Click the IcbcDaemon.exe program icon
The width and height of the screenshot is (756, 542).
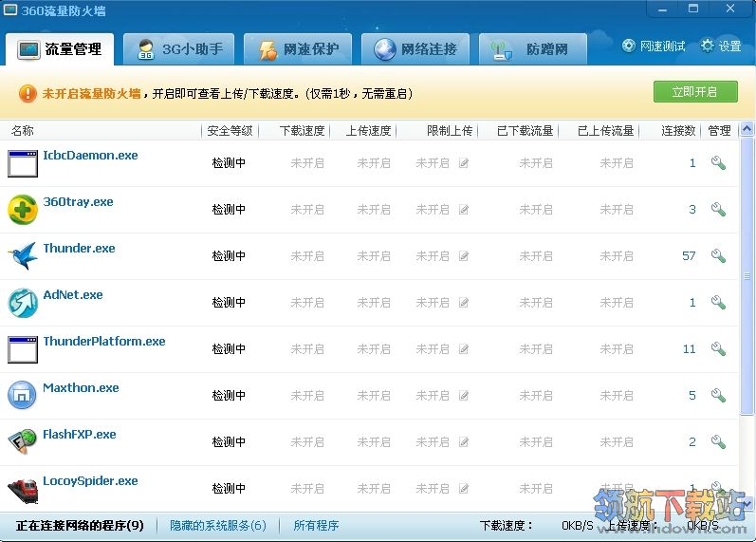[x=23, y=163]
